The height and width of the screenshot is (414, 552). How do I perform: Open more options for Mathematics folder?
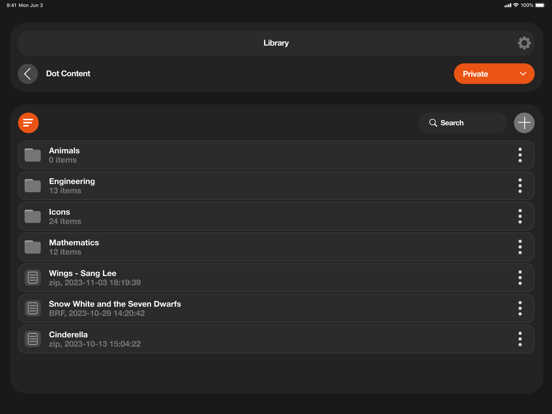tap(520, 247)
